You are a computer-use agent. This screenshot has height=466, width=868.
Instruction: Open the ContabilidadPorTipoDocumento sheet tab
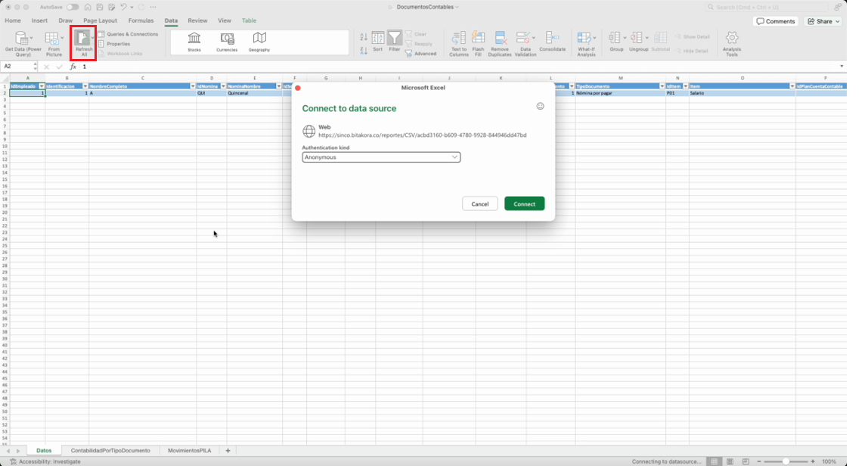coord(110,450)
